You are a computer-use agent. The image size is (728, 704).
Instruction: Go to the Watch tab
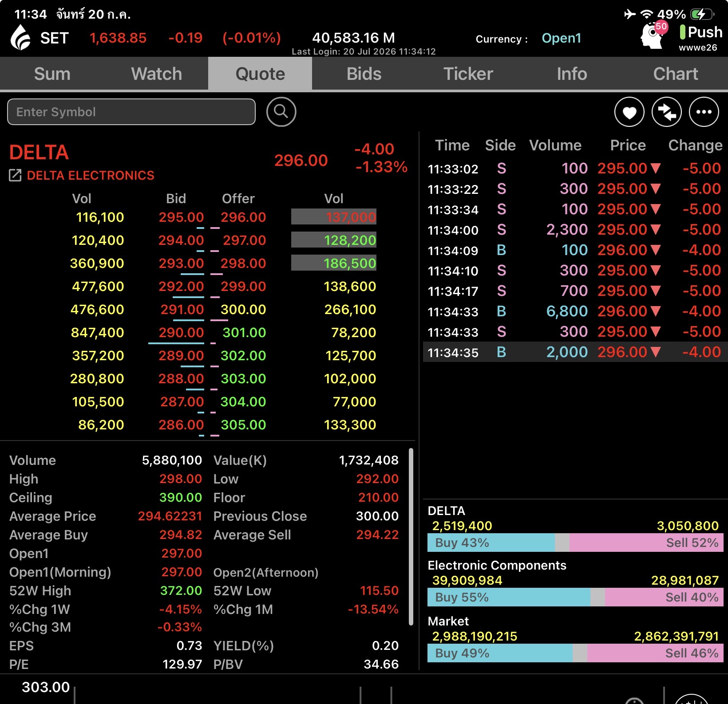pos(156,74)
